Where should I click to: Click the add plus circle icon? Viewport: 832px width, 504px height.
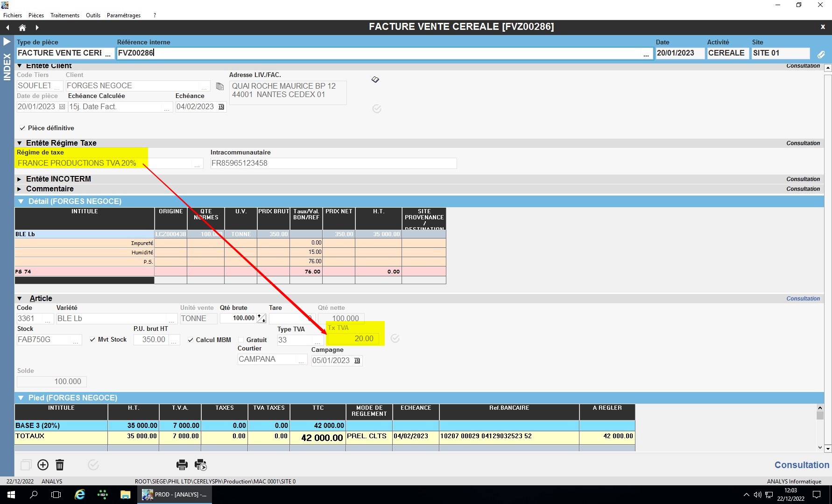(x=43, y=465)
